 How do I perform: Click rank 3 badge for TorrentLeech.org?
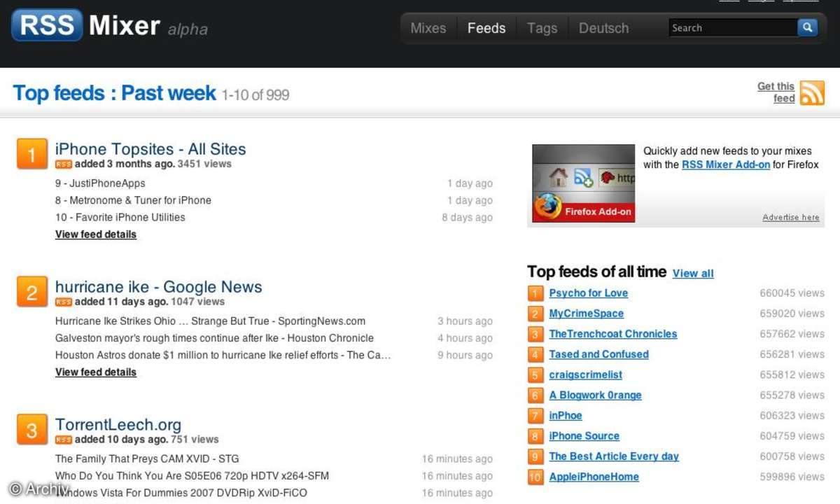pyautogui.click(x=31, y=429)
